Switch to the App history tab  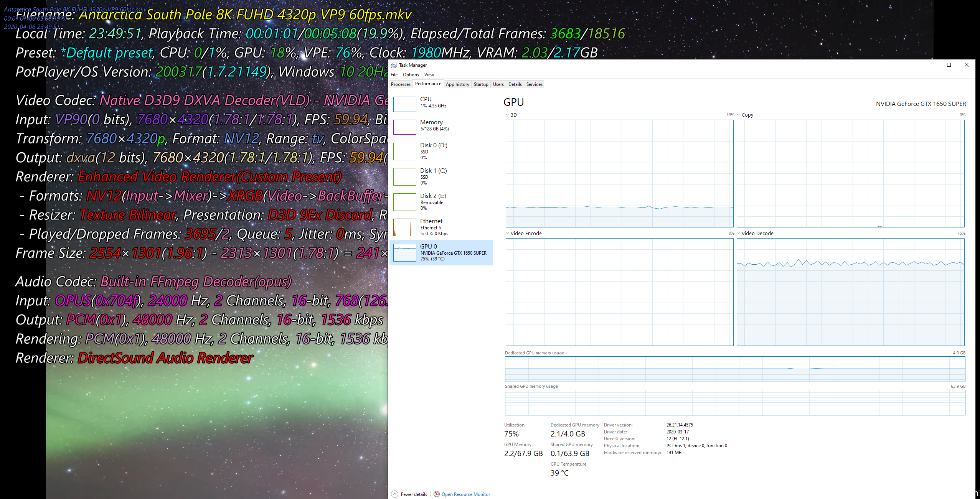pyautogui.click(x=457, y=84)
